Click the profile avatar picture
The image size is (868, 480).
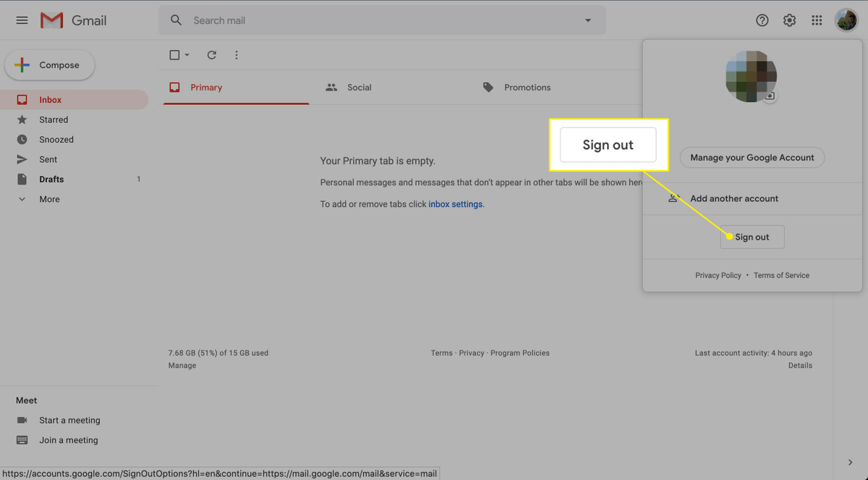click(846, 20)
